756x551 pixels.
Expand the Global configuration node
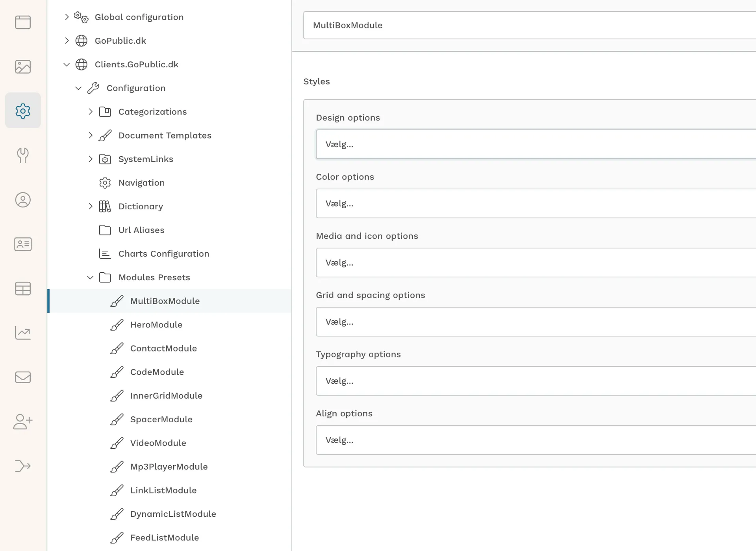point(67,17)
